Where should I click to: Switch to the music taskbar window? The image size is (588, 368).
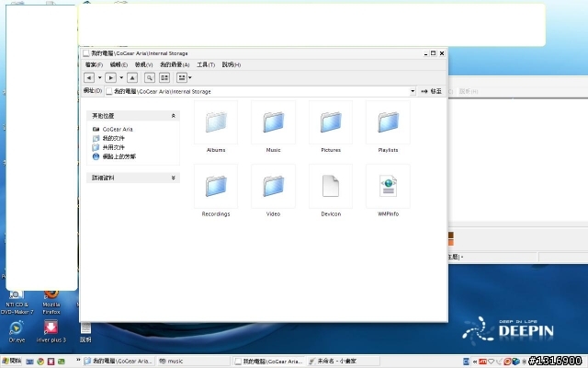193,362
